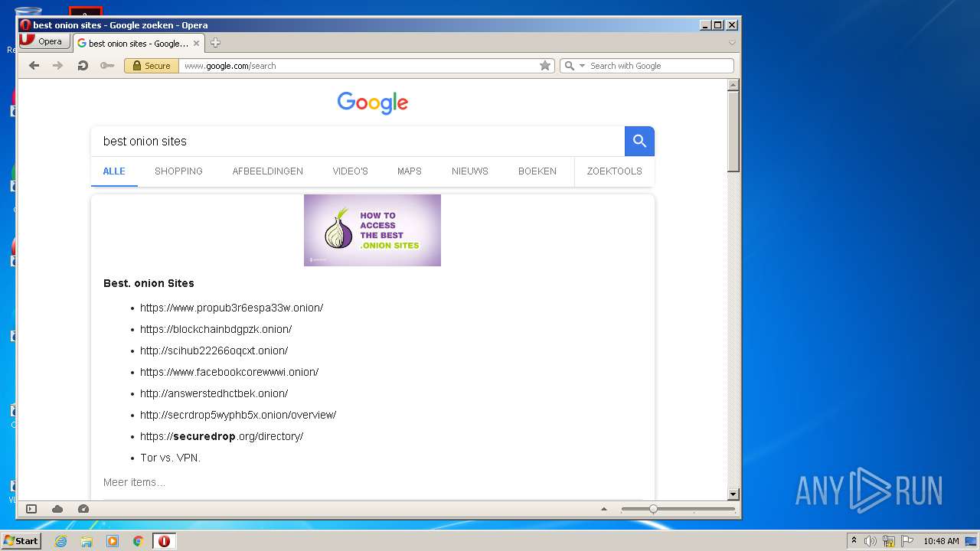Open password manager key icon

(x=107, y=66)
